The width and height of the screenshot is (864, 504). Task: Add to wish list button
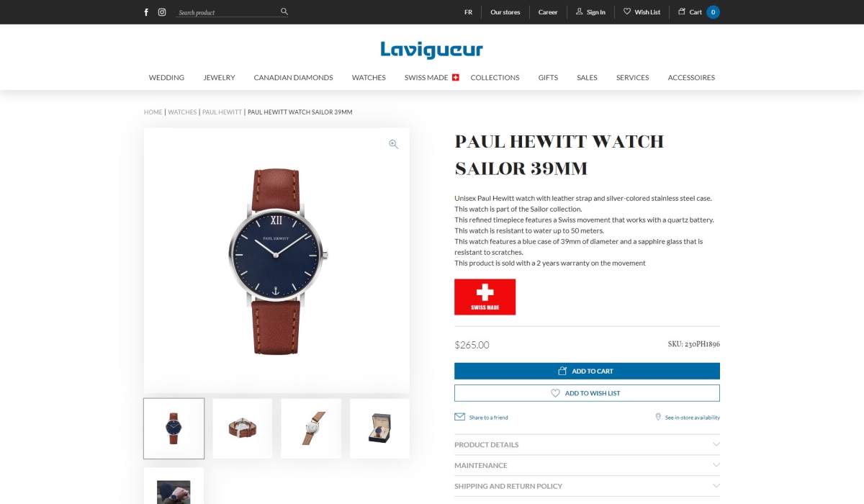tap(587, 393)
